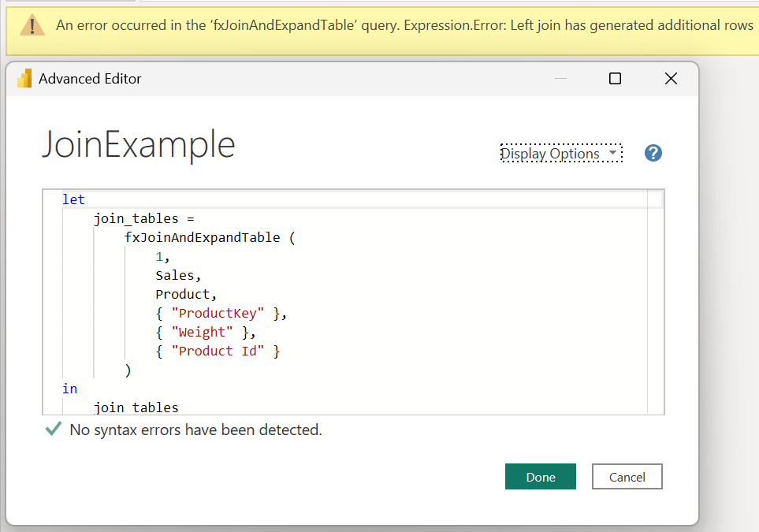
Task: Click the warning triangle icon in error banner
Action: point(32,26)
